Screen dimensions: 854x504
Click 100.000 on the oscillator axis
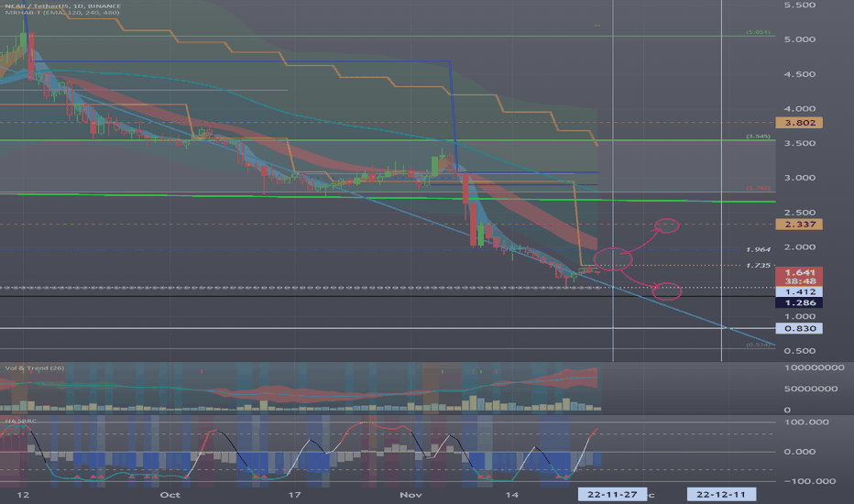click(806, 422)
